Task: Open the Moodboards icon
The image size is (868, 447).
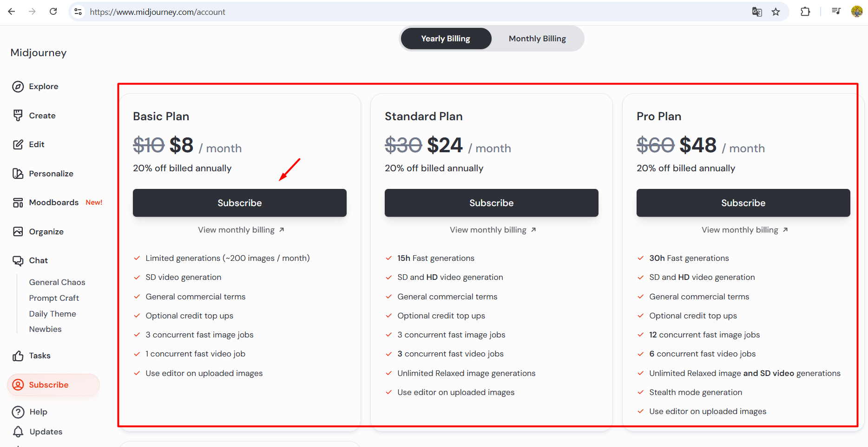Action: [x=18, y=202]
